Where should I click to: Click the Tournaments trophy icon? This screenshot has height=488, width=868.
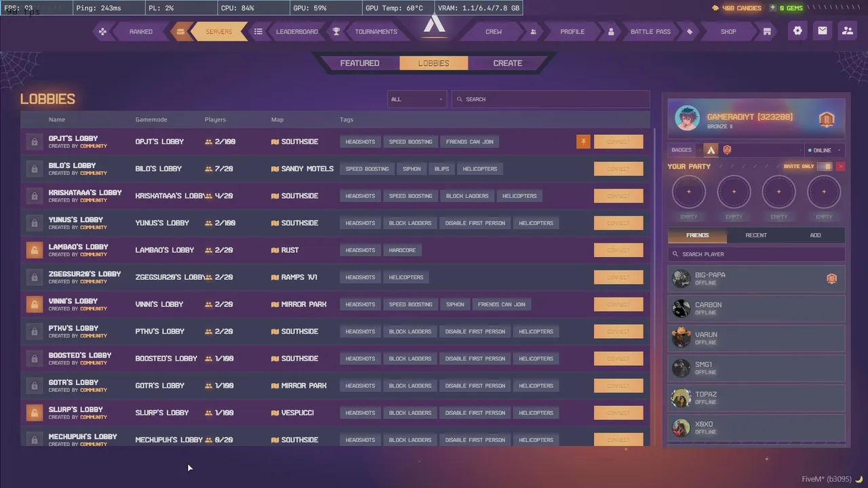pos(336,31)
